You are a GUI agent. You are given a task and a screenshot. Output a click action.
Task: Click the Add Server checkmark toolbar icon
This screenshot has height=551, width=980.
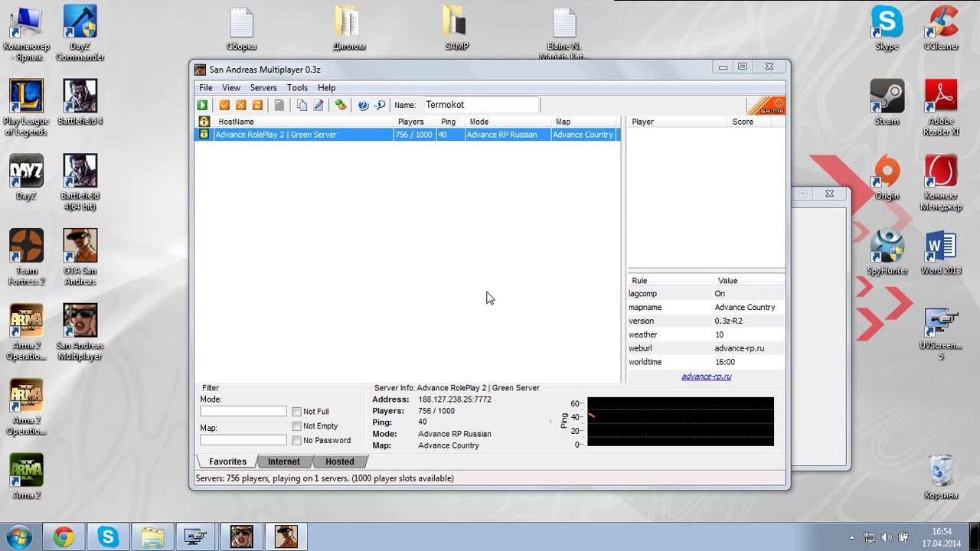pos(224,106)
